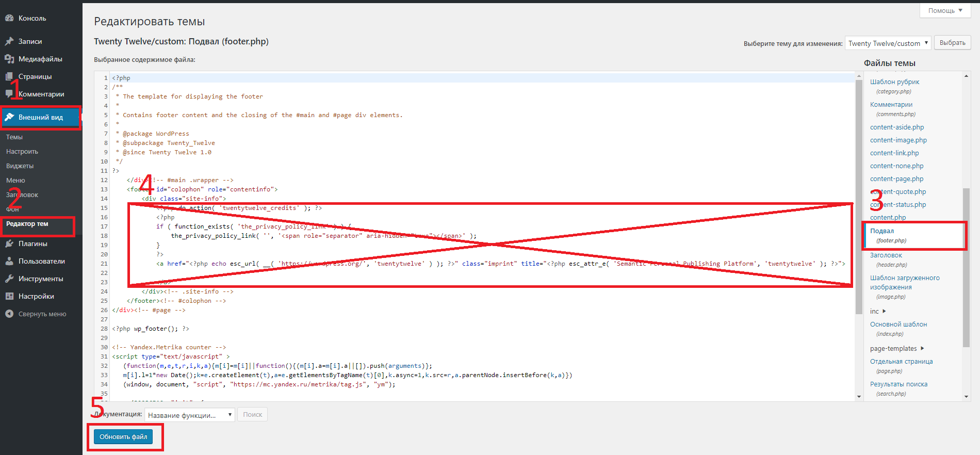Open theme selector Twenty Twelve/custom dropdown
The height and width of the screenshot is (455, 980).
tap(887, 43)
